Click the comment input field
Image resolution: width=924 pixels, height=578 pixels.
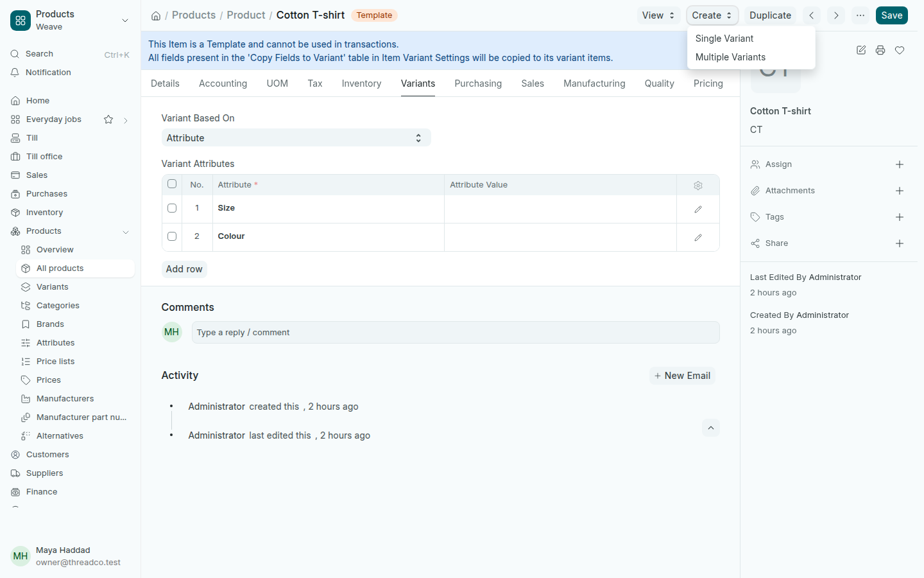tap(456, 332)
